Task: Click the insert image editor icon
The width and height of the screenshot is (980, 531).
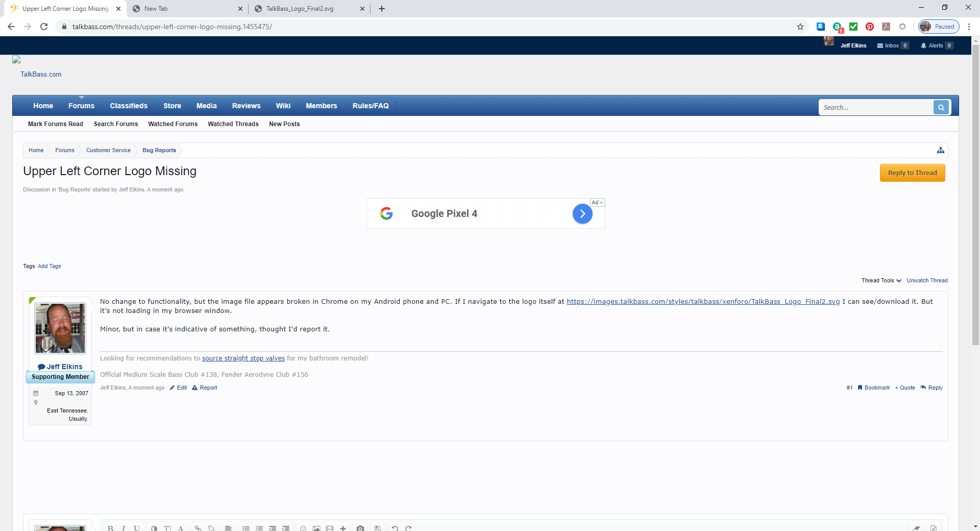Action: 316,528
